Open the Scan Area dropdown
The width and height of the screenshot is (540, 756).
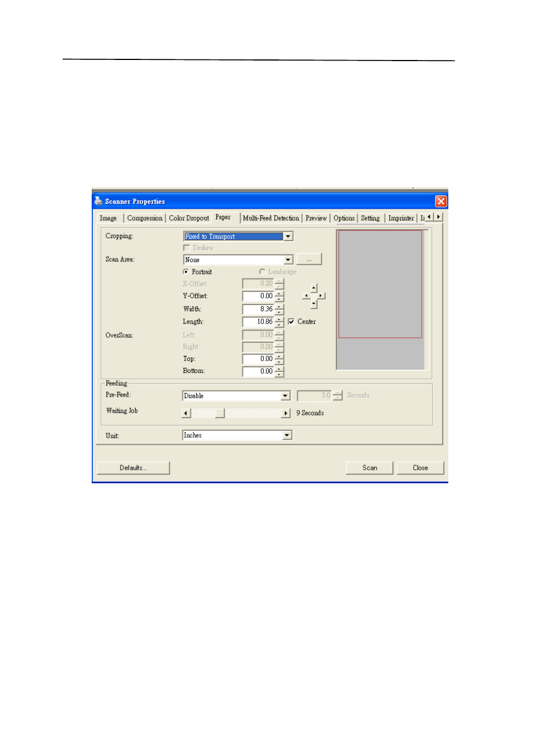288,260
